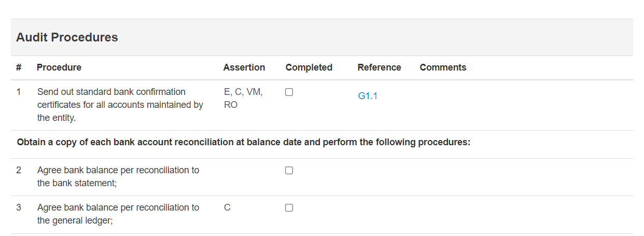
Task: Click row number 3 in the table
Action: pos(19,207)
